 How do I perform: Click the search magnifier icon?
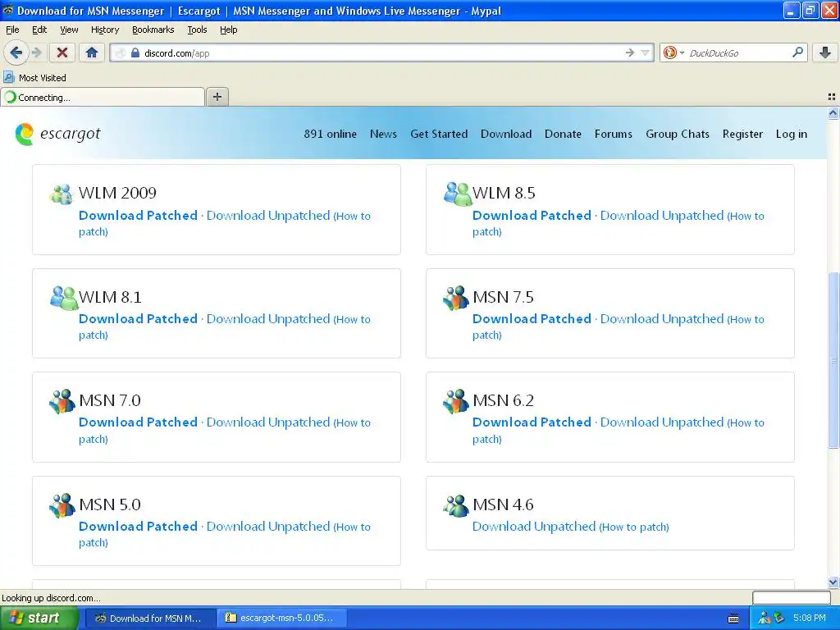point(797,52)
